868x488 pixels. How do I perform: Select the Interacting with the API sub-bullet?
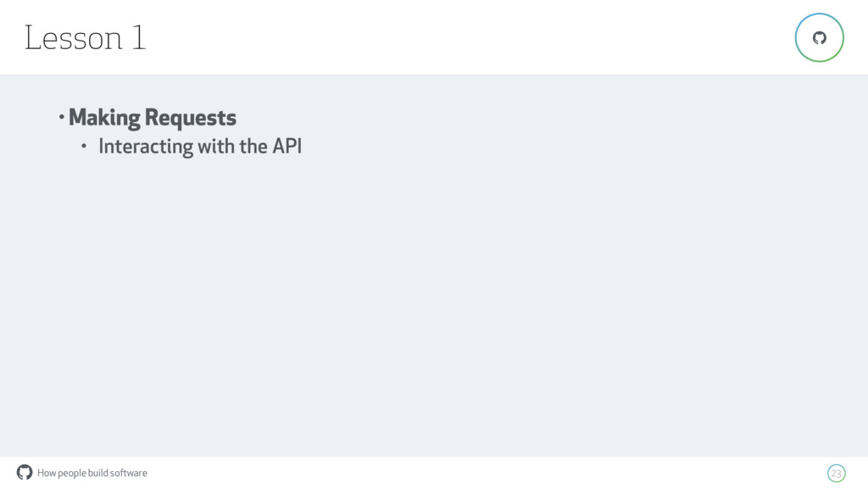tap(200, 146)
